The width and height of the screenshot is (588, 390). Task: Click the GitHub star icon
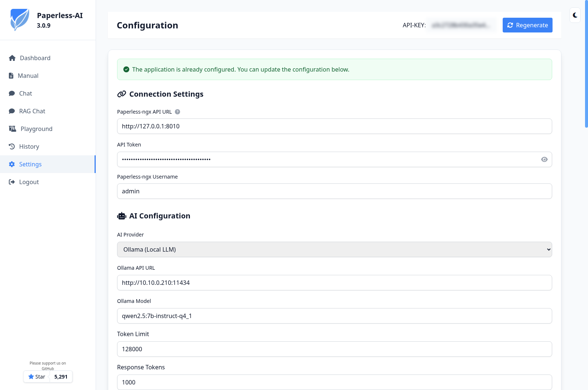click(x=31, y=377)
